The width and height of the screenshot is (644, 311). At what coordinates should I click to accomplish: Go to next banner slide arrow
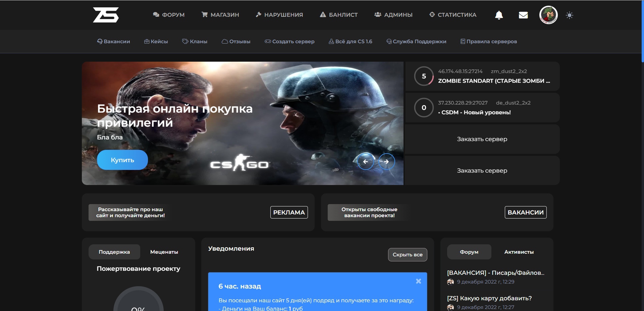tap(386, 162)
